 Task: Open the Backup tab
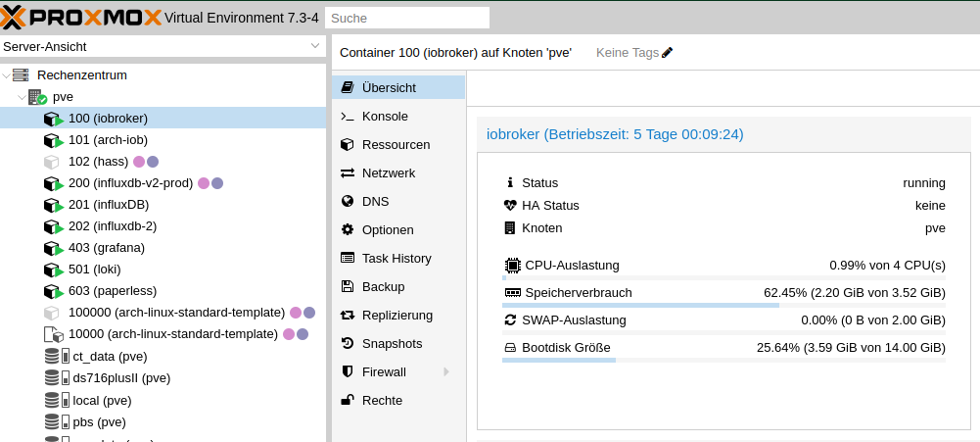pyautogui.click(x=398, y=287)
